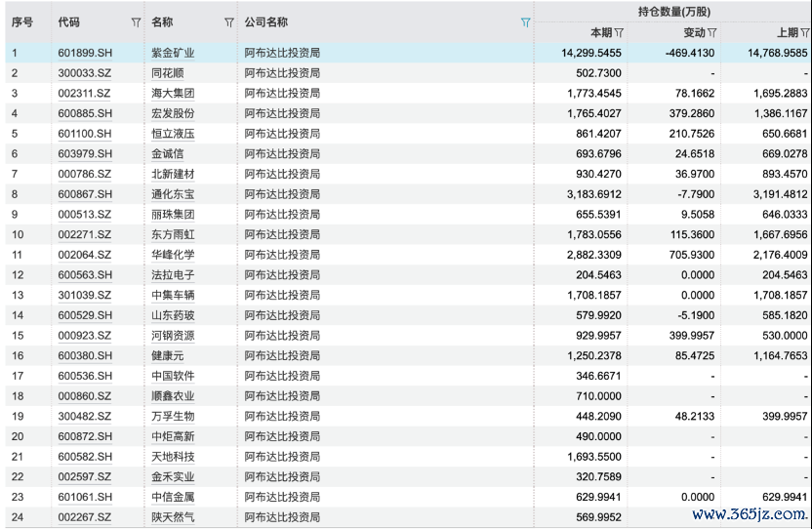This screenshot has width=812, height=529.
Task: Select the stock name 河钢资源
Action: 173,336
